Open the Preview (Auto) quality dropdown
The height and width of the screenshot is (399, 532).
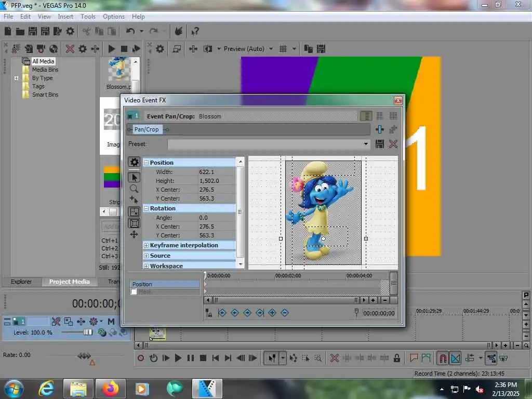tap(271, 49)
